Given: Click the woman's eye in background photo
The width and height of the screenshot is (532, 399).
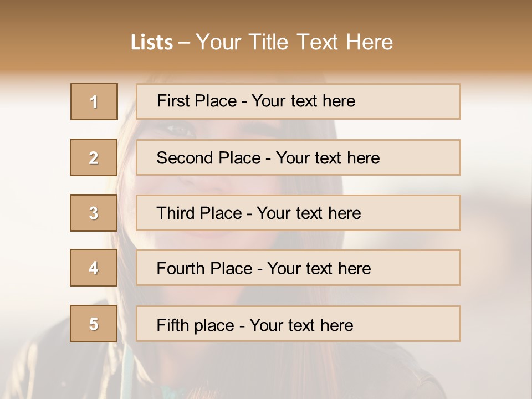Looking at the screenshot, I should (181, 130).
